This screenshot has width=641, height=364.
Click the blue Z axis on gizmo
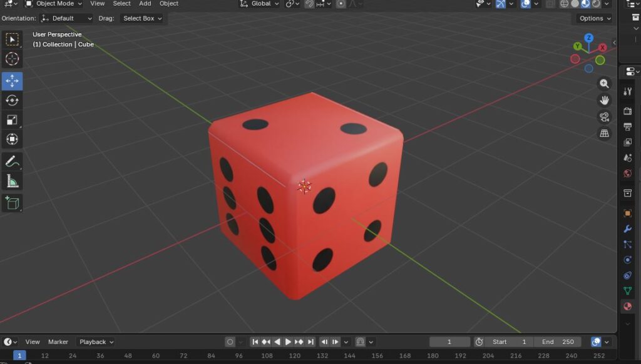[588, 38]
